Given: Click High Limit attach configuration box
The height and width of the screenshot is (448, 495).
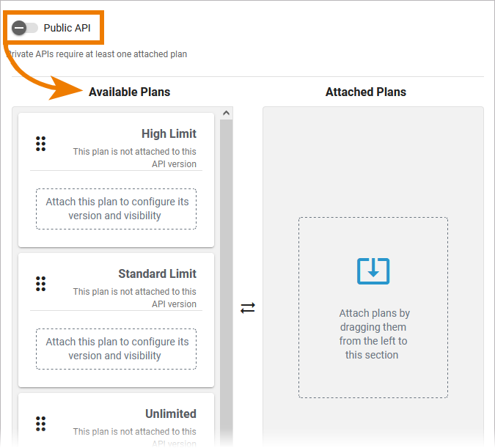Looking at the screenshot, I should click(x=117, y=209).
